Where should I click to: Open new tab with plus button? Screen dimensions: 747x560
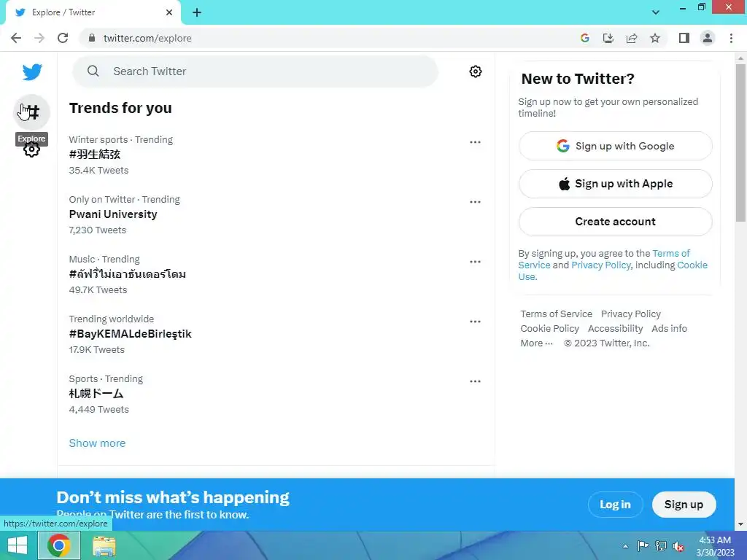coord(197,12)
